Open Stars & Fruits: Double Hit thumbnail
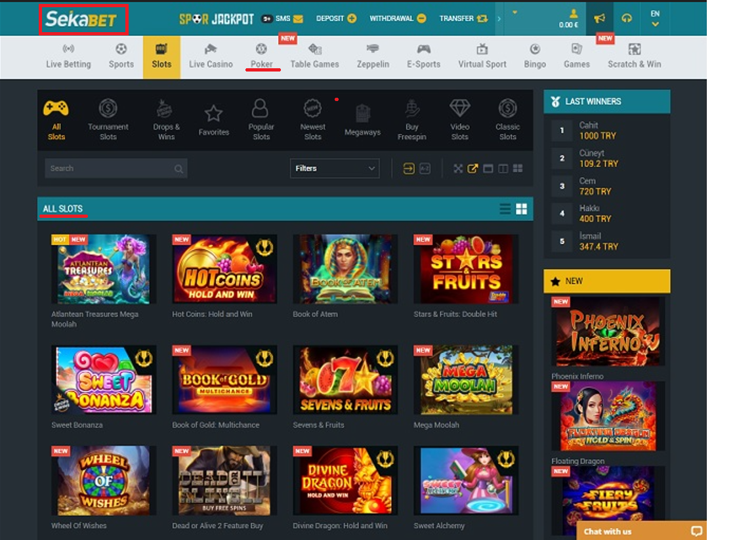 click(466, 269)
